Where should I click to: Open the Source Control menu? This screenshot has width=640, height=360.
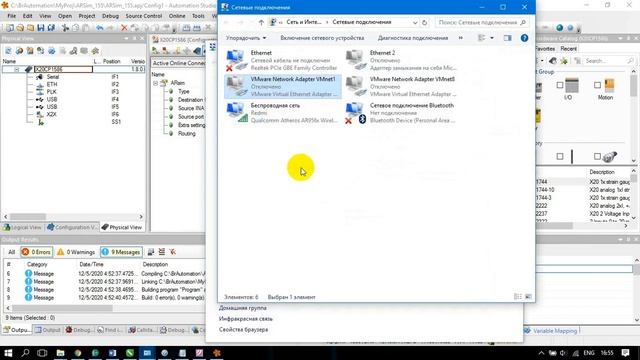144,16
